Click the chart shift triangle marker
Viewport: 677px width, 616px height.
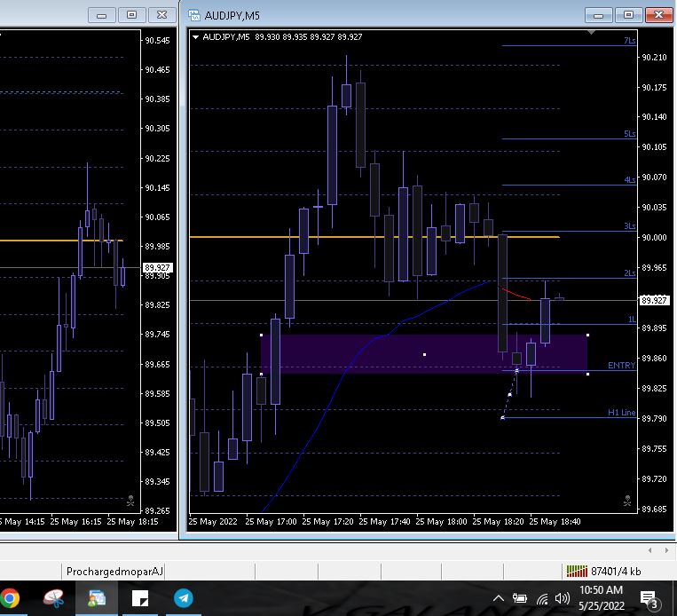(x=592, y=33)
